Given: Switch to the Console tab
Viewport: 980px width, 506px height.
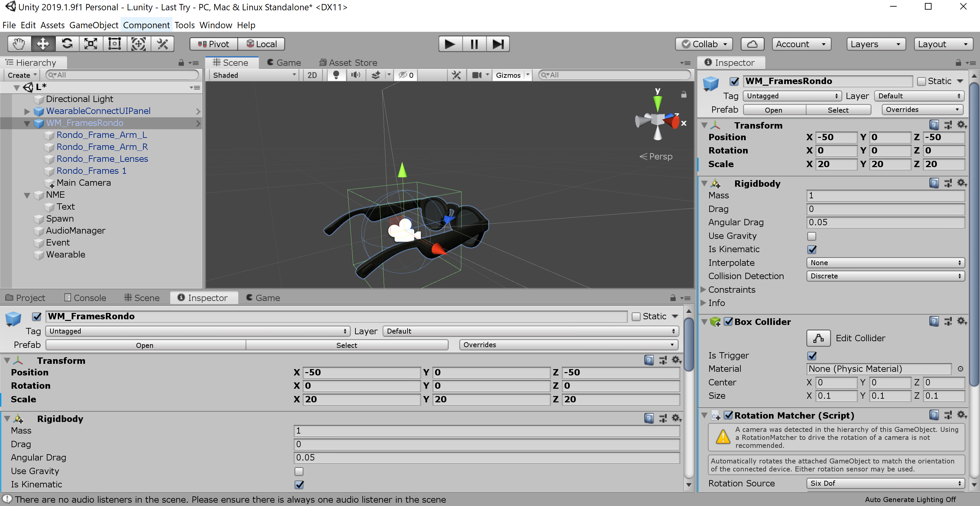Looking at the screenshot, I should [x=85, y=298].
